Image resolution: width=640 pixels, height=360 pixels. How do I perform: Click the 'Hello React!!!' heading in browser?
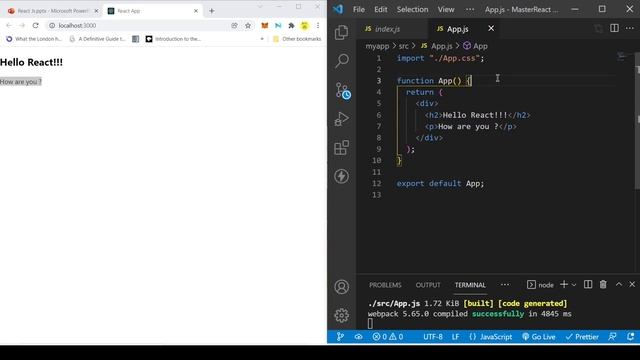(31, 62)
